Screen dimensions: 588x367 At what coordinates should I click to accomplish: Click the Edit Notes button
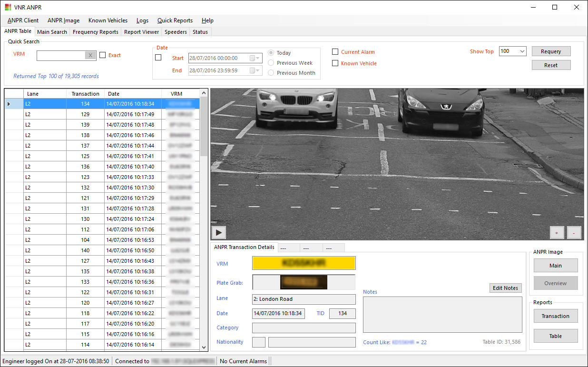pos(505,288)
